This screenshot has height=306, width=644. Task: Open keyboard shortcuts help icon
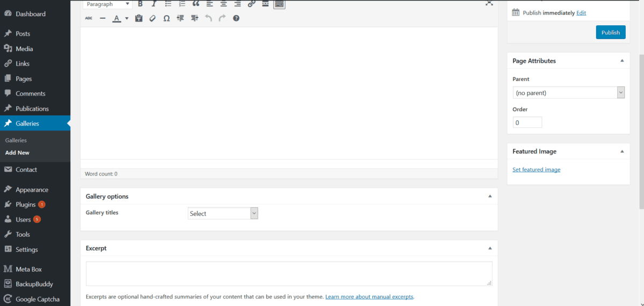236,18
